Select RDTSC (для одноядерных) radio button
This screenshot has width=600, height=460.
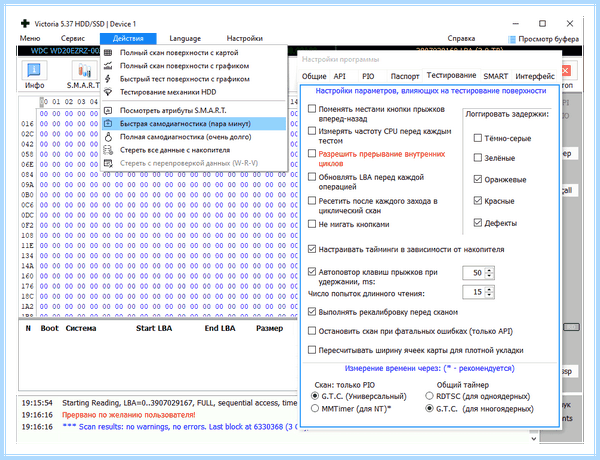pyautogui.click(x=429, y=396)
